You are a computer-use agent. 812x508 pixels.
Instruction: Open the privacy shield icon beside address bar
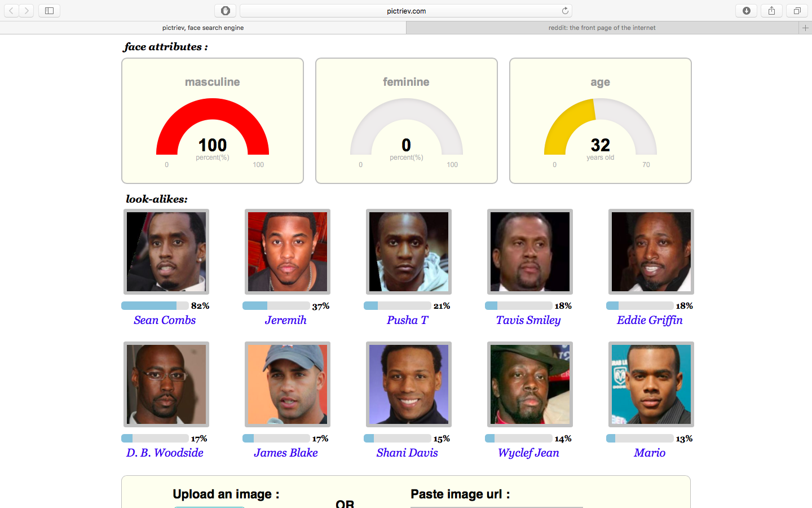(x=226, y=11)
